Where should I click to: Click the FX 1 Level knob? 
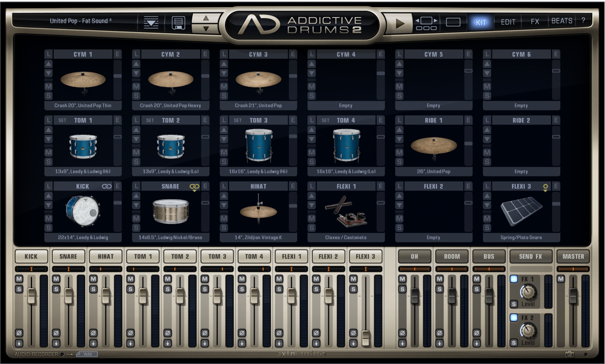click(x=528, y=292)
